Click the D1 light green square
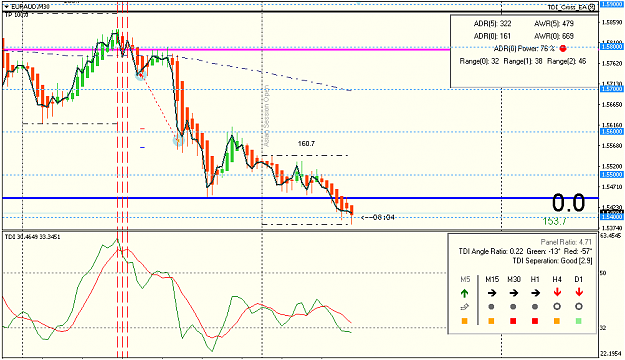625x360 pixels. 579,321
